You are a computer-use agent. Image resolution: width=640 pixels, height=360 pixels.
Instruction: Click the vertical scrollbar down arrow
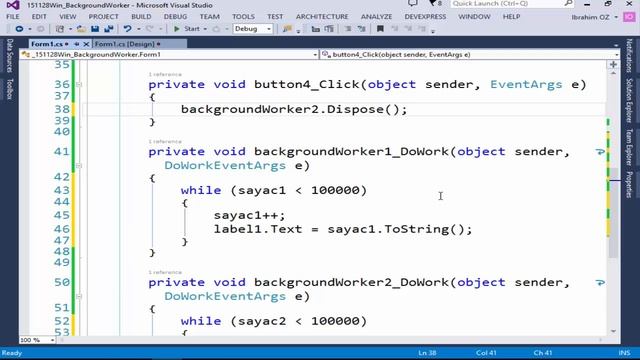[x=613, y=331]
